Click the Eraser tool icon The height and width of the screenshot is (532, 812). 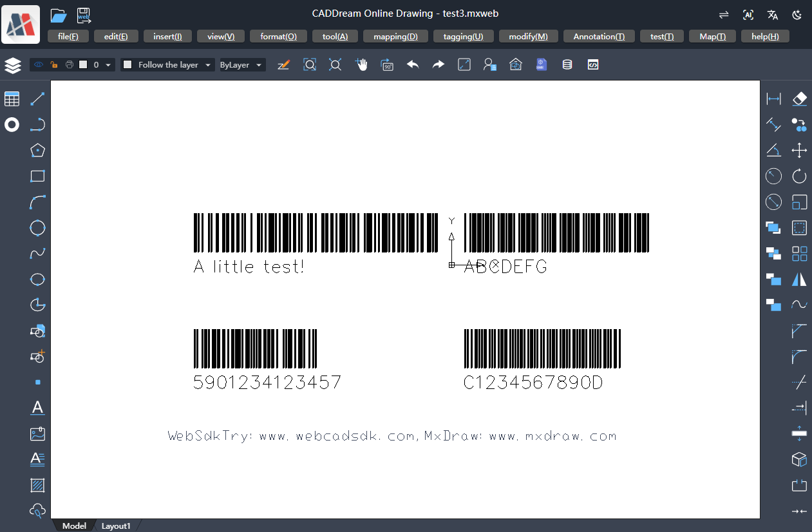point(799,99)
